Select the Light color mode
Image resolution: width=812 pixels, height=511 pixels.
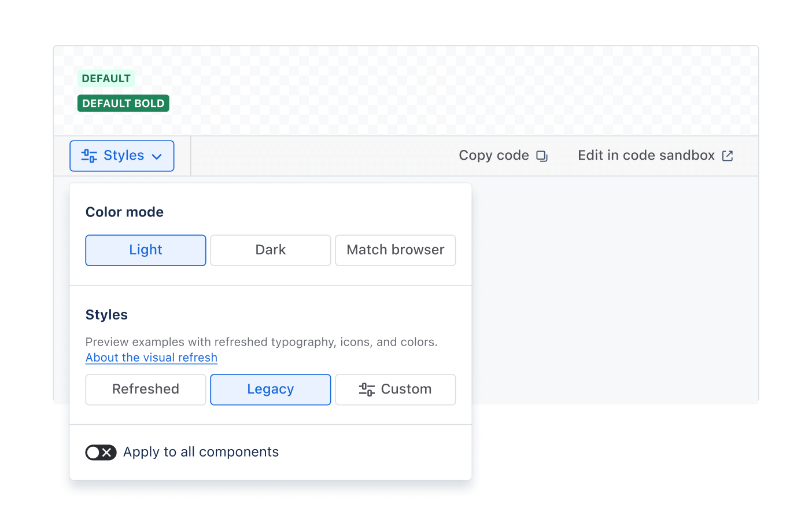coord(145,250)
